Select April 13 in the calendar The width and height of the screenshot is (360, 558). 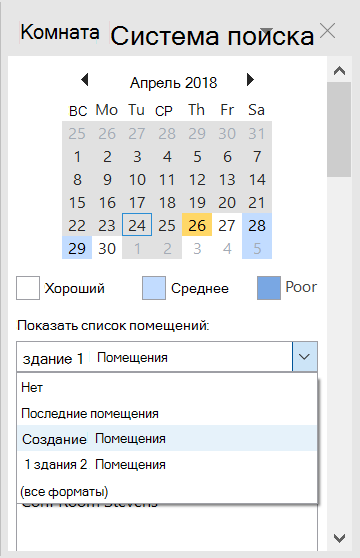(227, 179)
